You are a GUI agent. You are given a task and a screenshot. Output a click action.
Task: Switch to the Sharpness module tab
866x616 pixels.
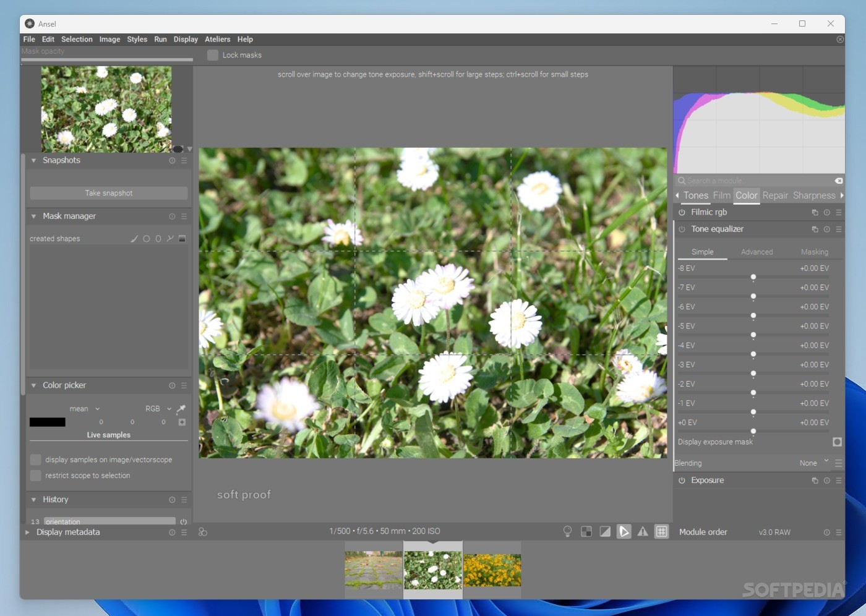click(814, 195)
